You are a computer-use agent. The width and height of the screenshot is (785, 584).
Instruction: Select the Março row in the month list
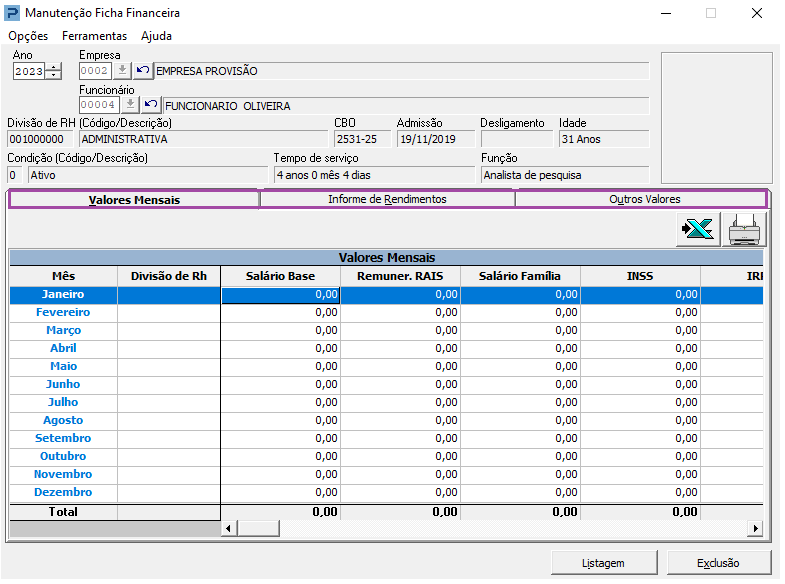pos(64,330)
